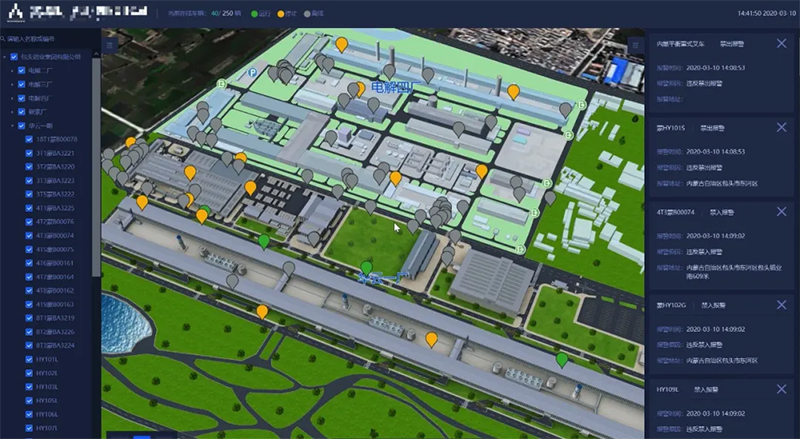This screenshot has width=800, height=439.
Task: Click the blue parking P marker on map
Action: point(252,73)
